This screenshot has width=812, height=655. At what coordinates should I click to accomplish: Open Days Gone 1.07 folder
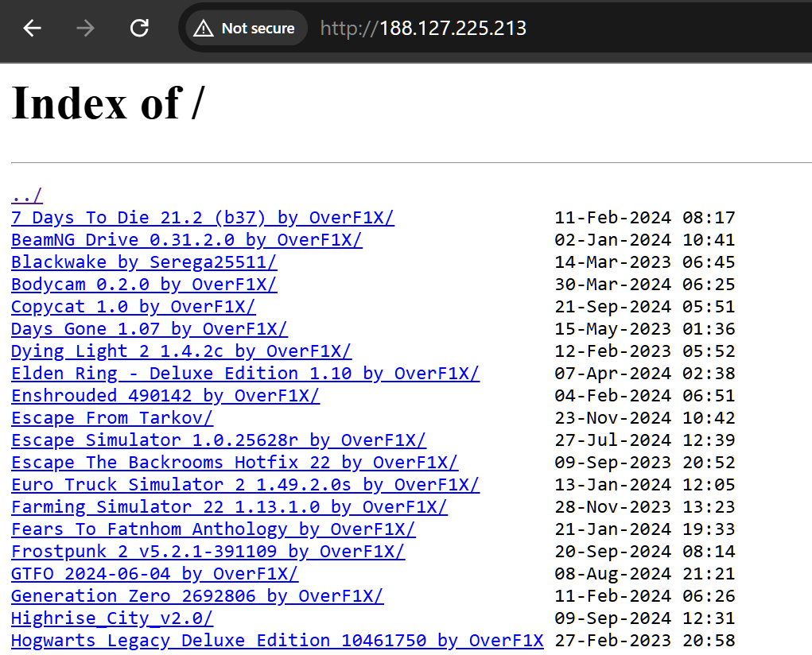pyautogui.click(x=150, y=329)
